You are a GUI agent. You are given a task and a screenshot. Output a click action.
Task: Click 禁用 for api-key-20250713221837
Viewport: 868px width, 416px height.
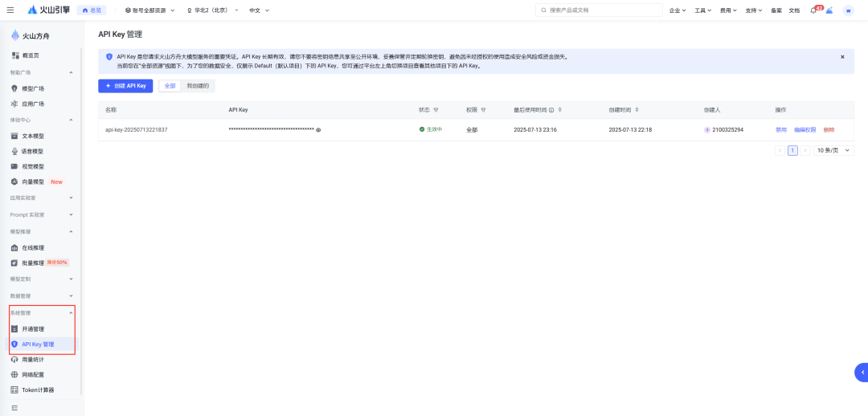coord(781,130)
